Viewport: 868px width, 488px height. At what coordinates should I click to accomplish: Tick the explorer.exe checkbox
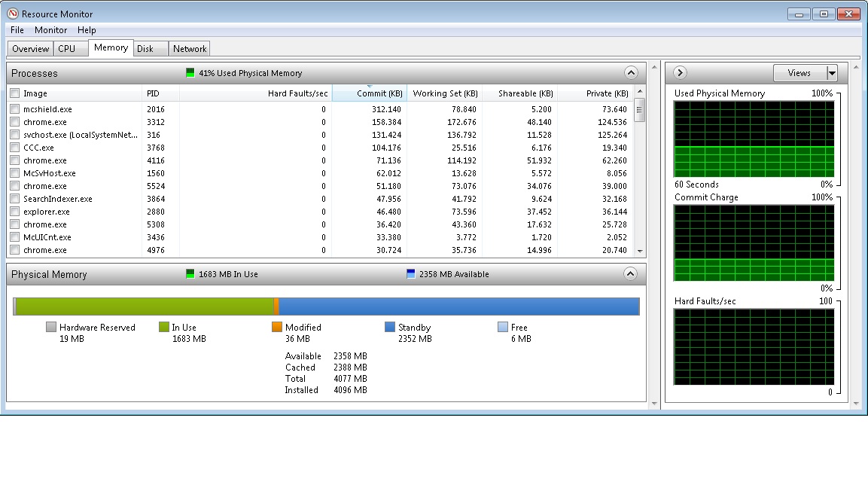(x=15, y=212)
